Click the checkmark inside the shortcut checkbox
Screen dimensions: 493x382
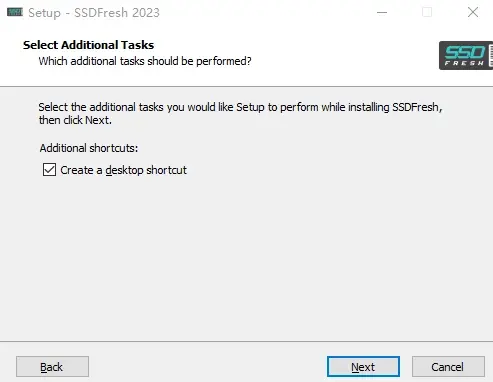click(x=49, y=170)
